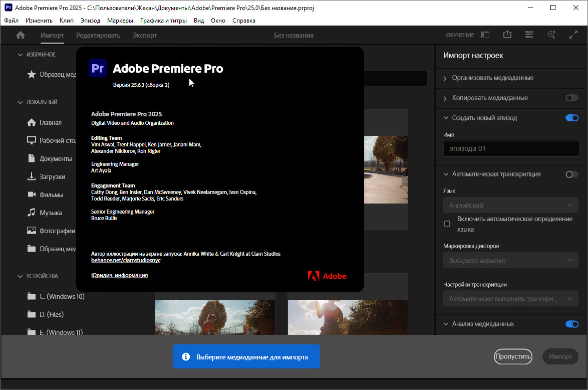The image size is (588, 390).
Task: Open the workspaces panel icon
Action: [x=485, y=35]
